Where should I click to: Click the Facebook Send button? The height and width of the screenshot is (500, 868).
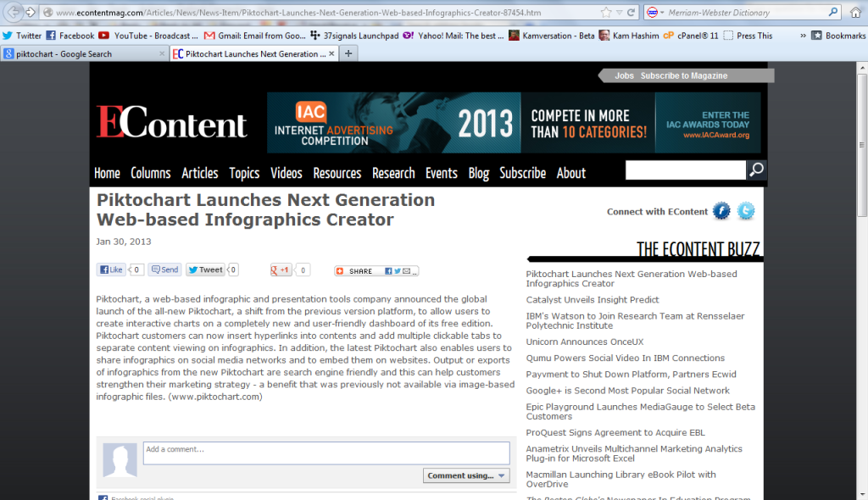tap(165, 269)
